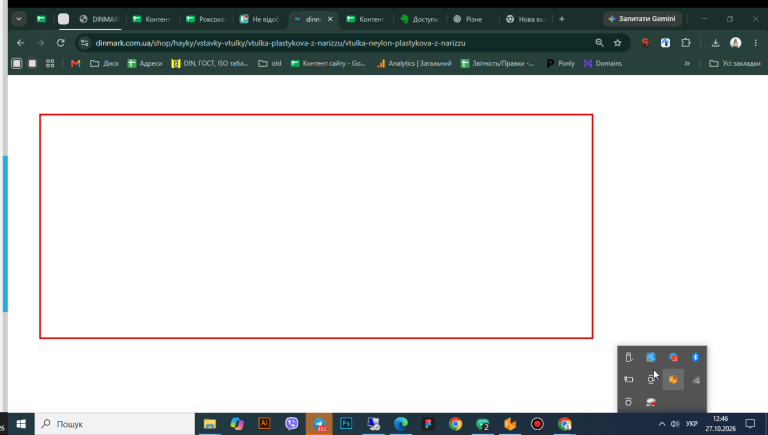Open the Chrome profile avatar
The height and width of the screenshot is (435, 768).
(736, 43)
